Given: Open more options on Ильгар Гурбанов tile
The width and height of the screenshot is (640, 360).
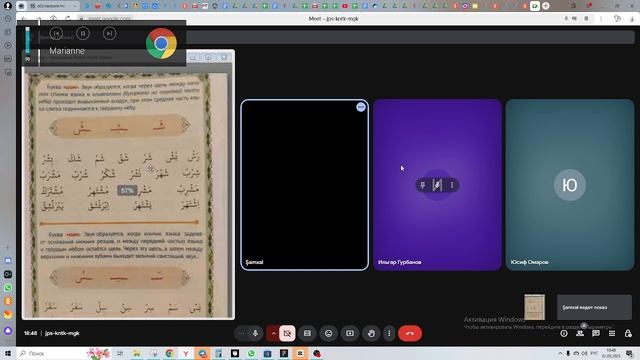Looking at the screenshot, I should 452,185.
